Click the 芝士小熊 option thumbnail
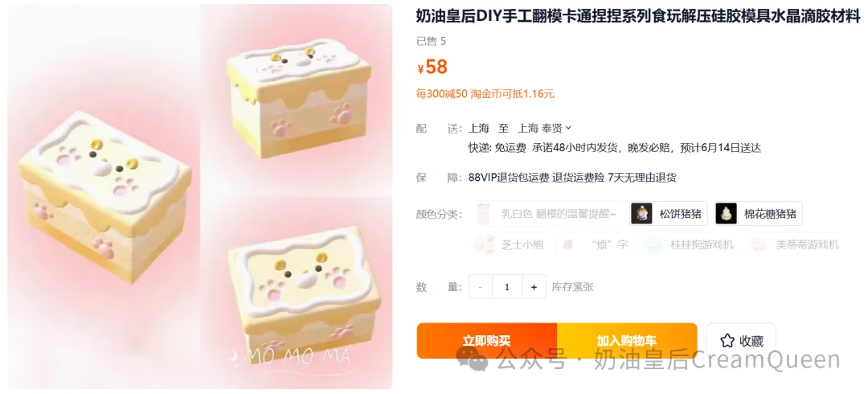Viewport: 868px width, 394px height. [484, 244]
